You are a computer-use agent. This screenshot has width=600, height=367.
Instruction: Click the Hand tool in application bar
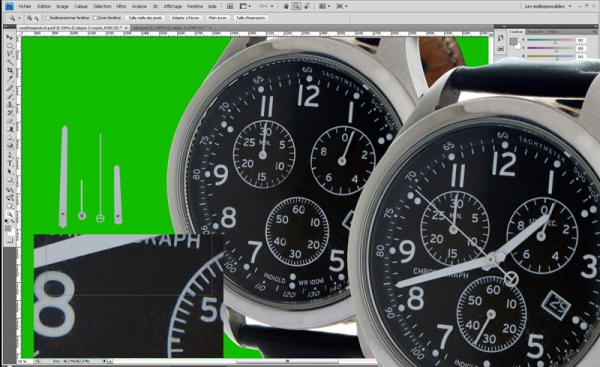[286, 6]
